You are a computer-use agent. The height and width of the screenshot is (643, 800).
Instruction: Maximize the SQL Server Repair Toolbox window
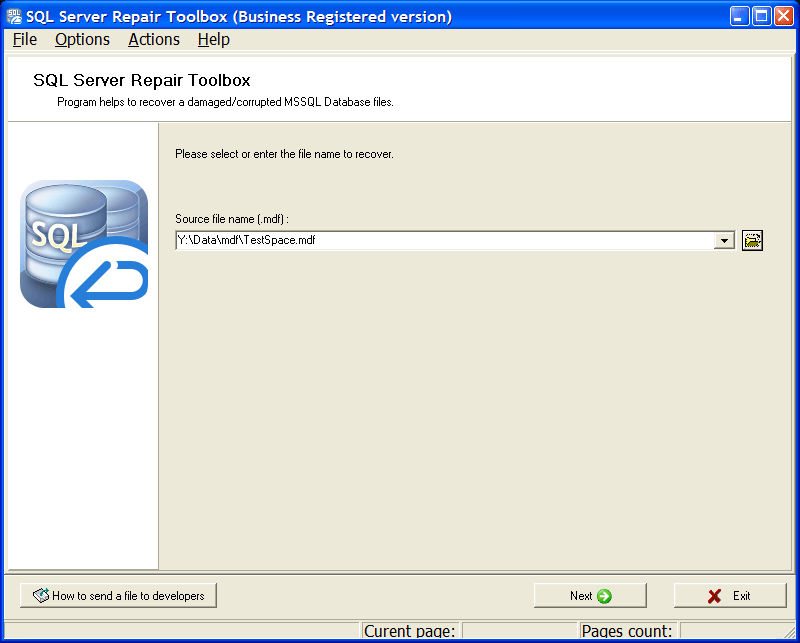[761, 16]
